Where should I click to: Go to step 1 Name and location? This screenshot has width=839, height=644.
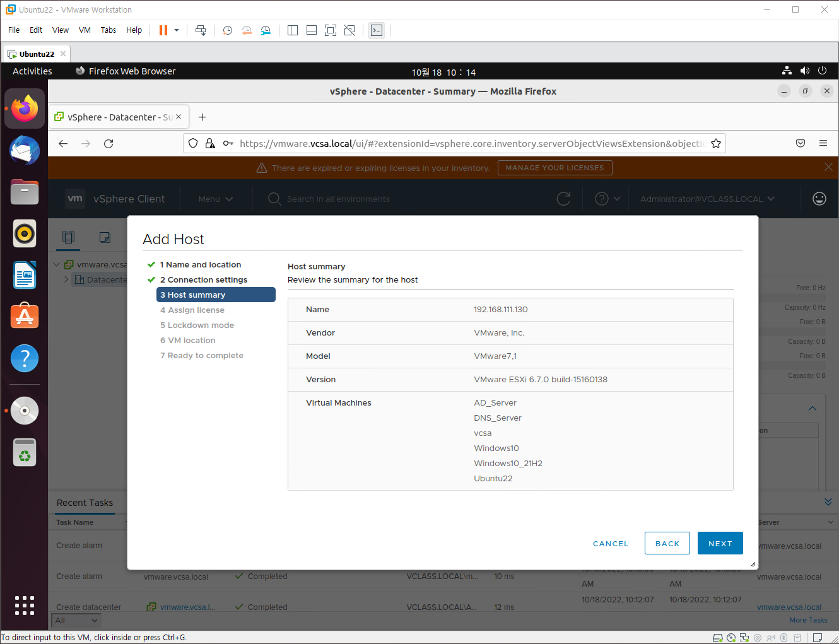(x=201, y=264)
